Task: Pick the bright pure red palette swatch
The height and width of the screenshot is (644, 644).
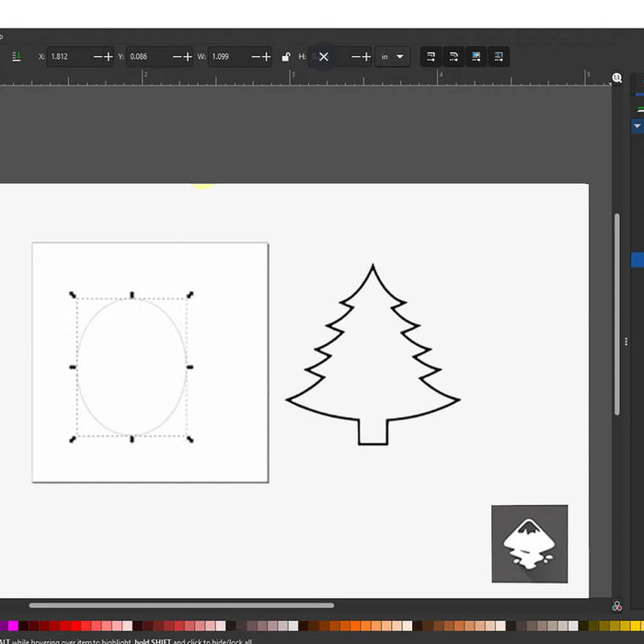Action: [75, 626]
